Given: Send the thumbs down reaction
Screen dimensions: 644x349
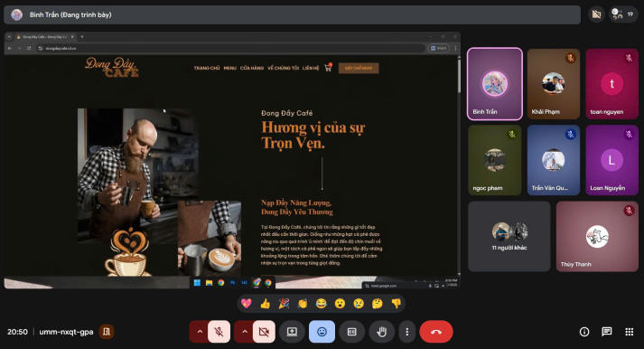Looking at the screenshot, I should click(x=396, y=304).
